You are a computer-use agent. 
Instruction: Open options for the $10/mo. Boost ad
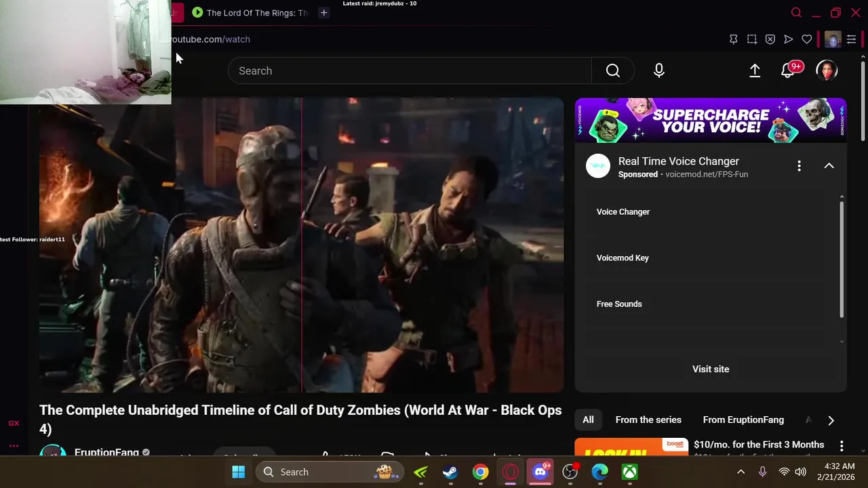click(x=842, y=446)
